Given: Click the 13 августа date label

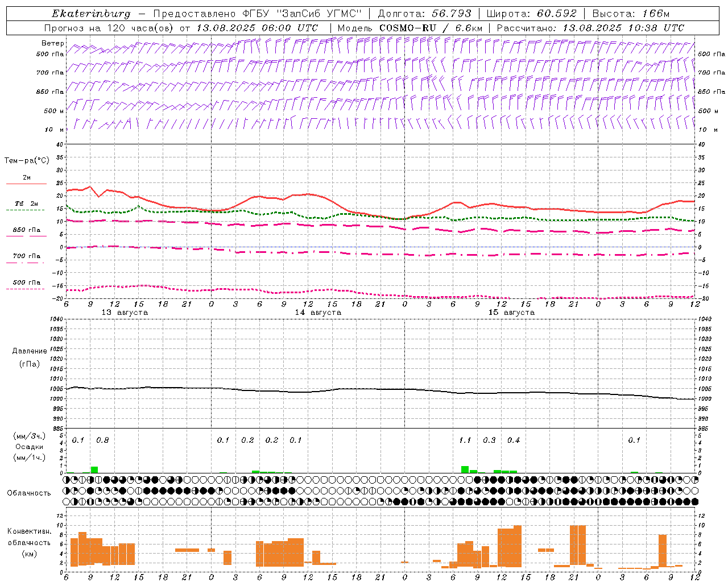Looking at the screenshot, I should click(x=124, y=313).
